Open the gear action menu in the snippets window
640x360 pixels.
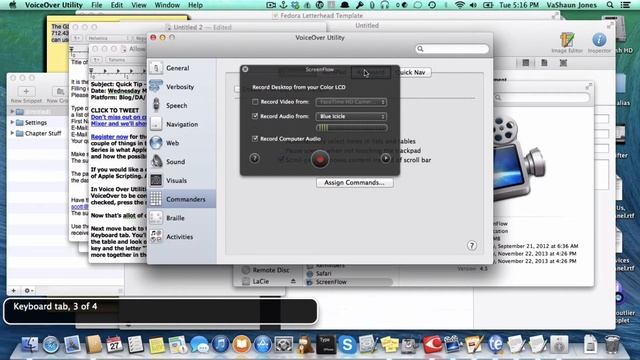tap(29, 291)
